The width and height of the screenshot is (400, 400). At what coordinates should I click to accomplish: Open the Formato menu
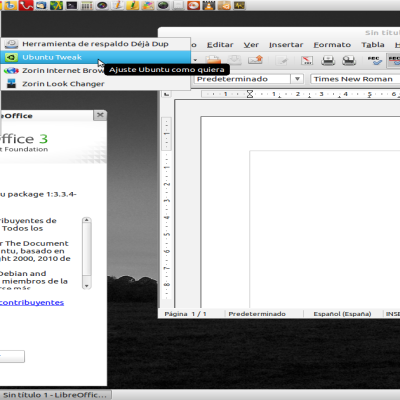(332, 45)
